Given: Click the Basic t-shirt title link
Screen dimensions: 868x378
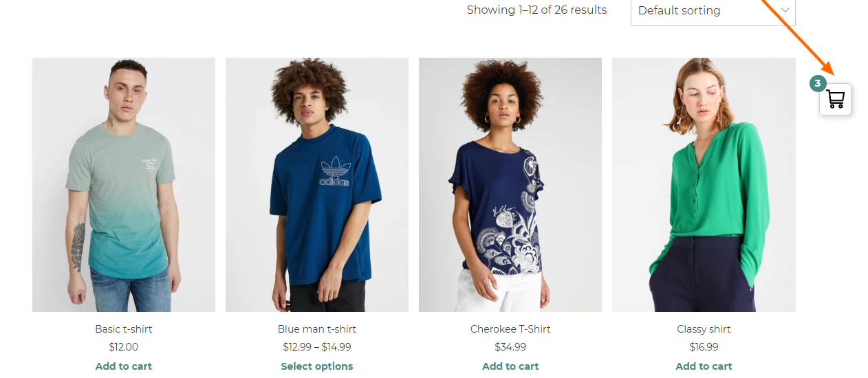Looking at the screenshot, I should point(124,329).
